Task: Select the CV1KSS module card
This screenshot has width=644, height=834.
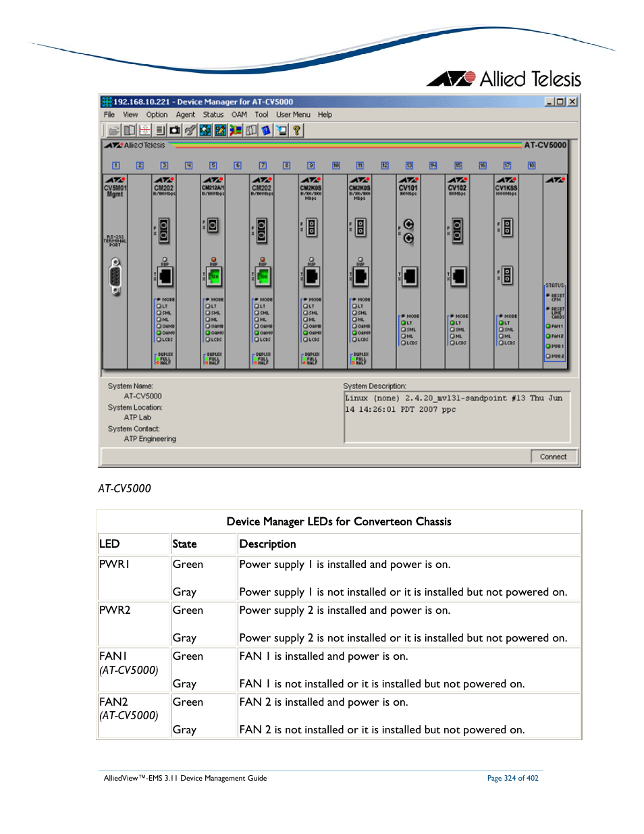Action: click(507, 271)
